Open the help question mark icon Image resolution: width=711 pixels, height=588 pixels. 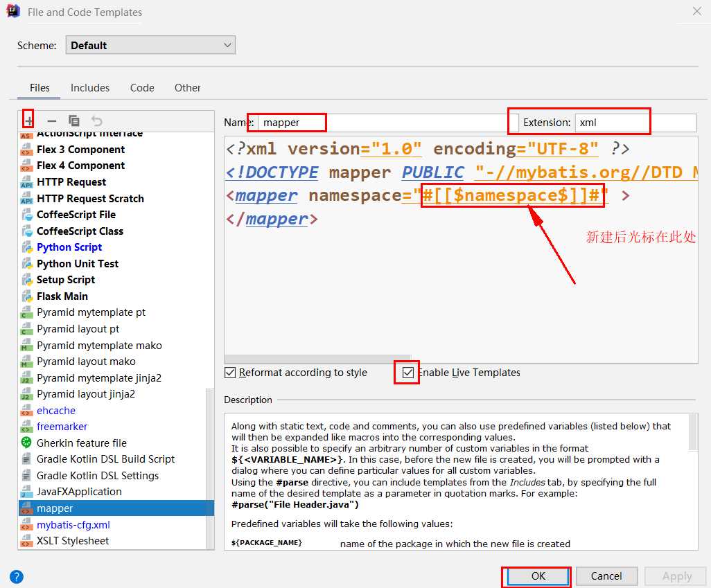(17, 577)
